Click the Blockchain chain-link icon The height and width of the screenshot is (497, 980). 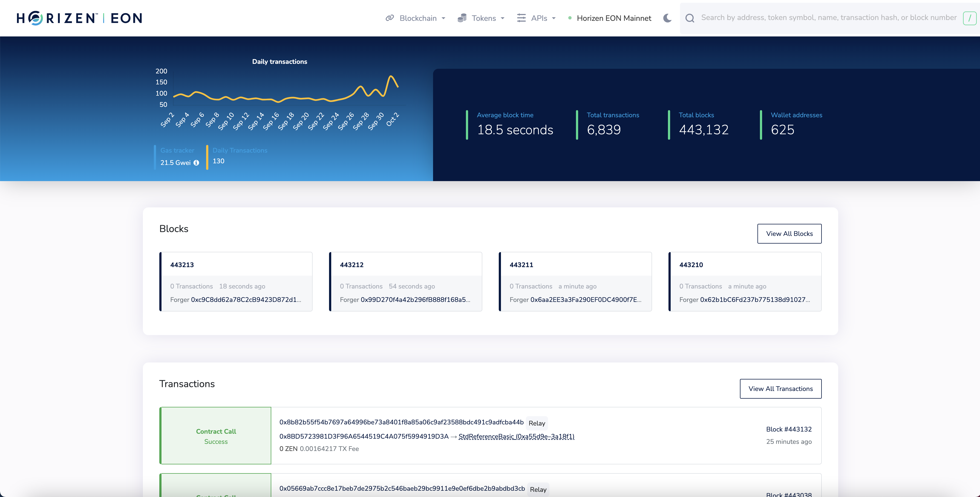[x=390, y=18]
